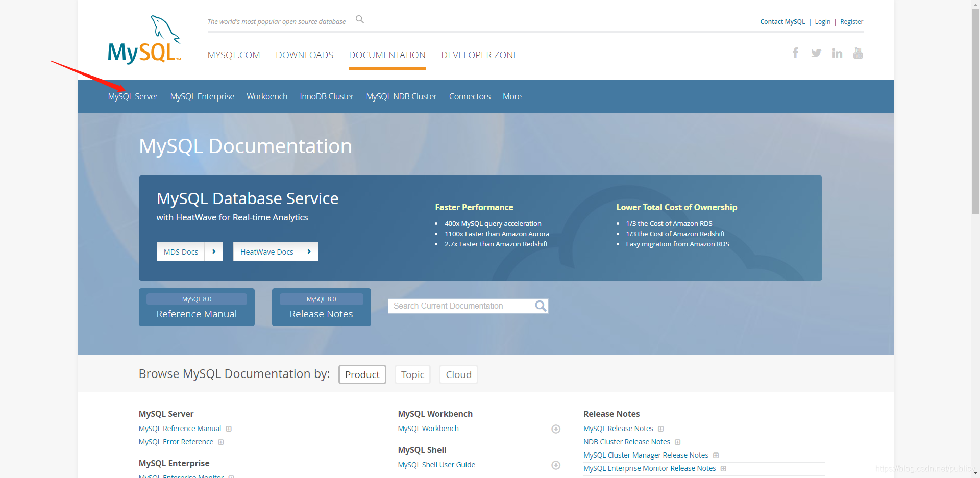This screenshot has width=980, height=478.
Task: Click the page vertical scrollbar thumb
Action: coord(975,111)
